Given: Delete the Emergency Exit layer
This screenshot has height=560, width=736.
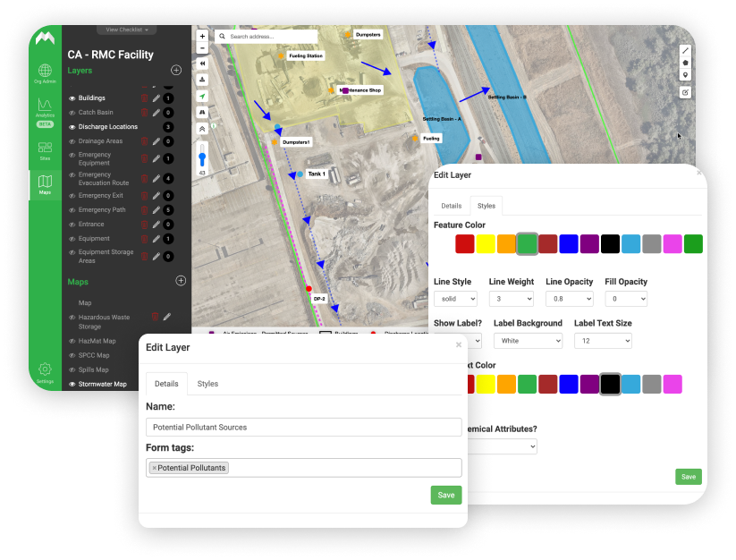Looking at the screenshot, I should [x=145, y=196].
